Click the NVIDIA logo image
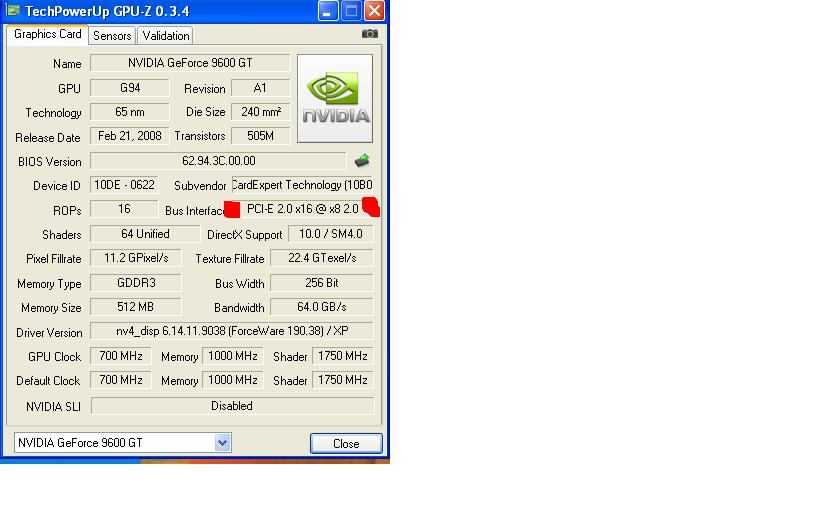The height and width of the screenshot is (525, 840). [335, 98]
